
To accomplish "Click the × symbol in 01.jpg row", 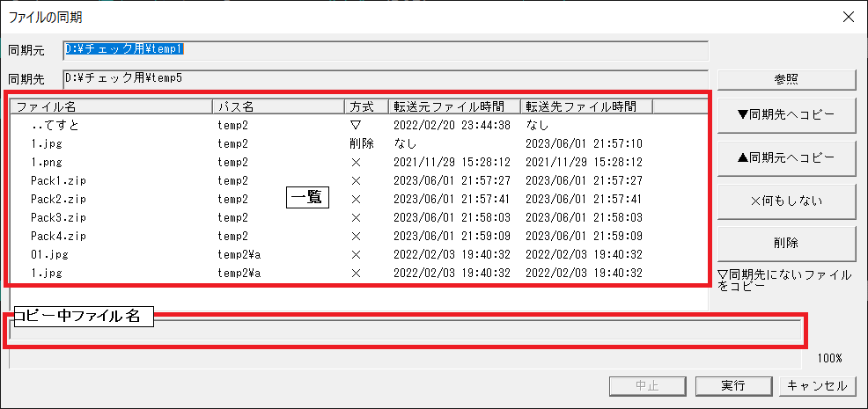I will [x=356, y=254].
